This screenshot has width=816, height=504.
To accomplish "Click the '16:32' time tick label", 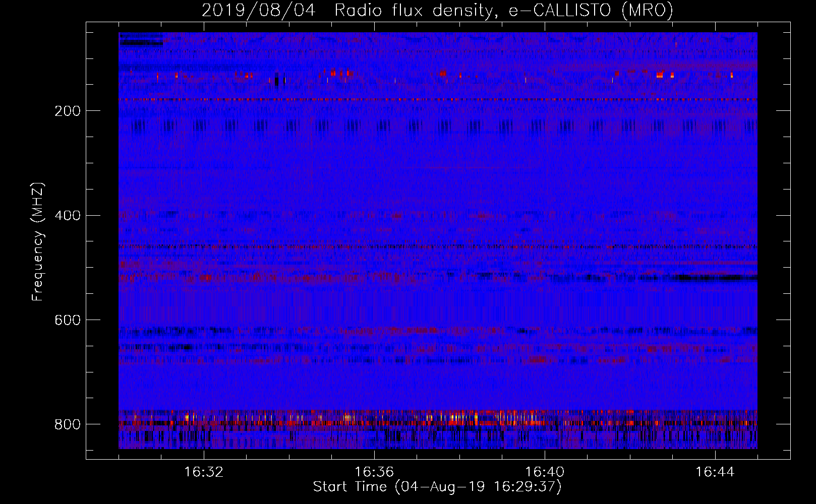I will (x=204, y=472).
